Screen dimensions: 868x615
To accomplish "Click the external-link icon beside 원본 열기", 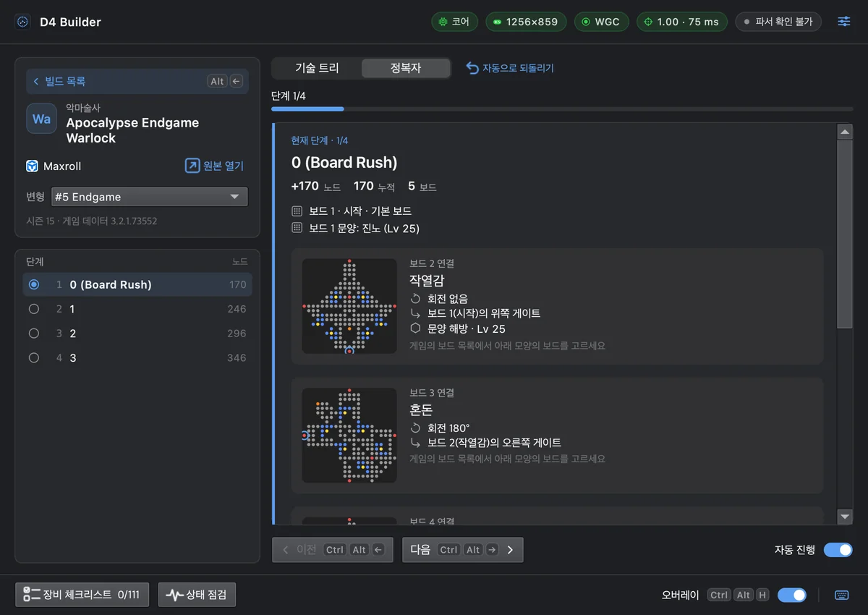I will click(192, 166).
